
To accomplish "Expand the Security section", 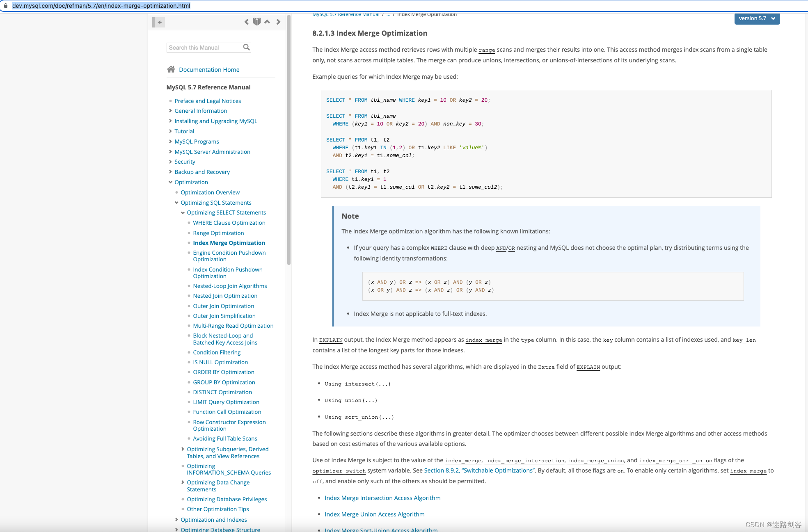I will click(170, 162).
